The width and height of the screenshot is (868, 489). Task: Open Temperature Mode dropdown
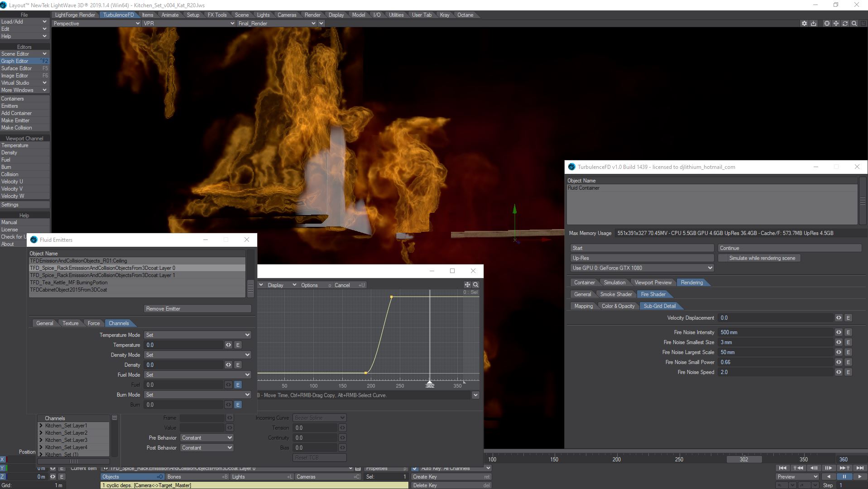click(x=197, y=335)
